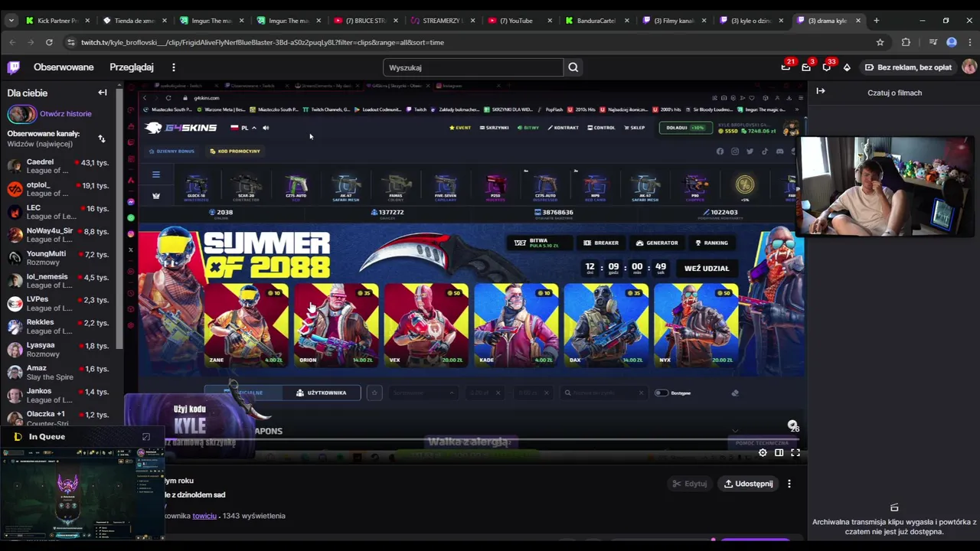Open the browser extensions puzzle icon
The image size is (980, 551).
click(x=906, y=42)
